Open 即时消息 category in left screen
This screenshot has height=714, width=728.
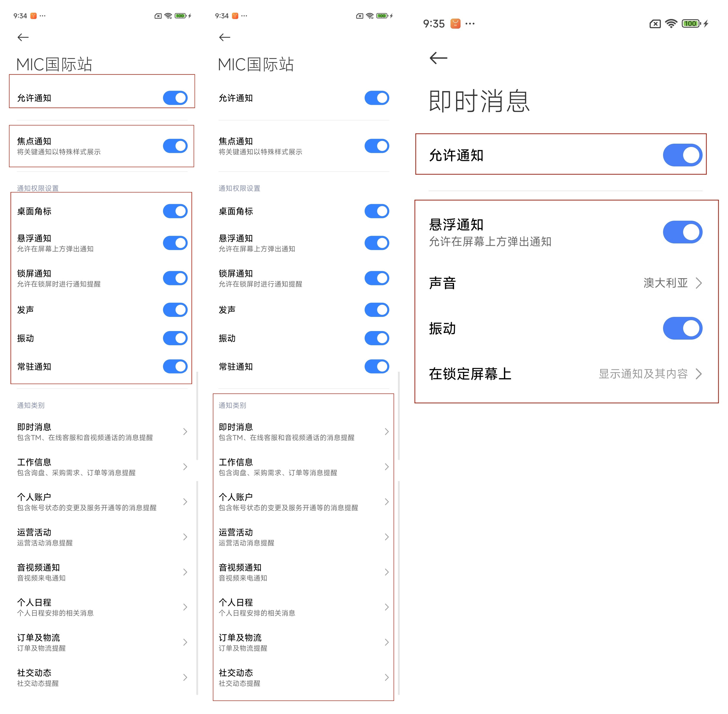(x=102, y=432)
